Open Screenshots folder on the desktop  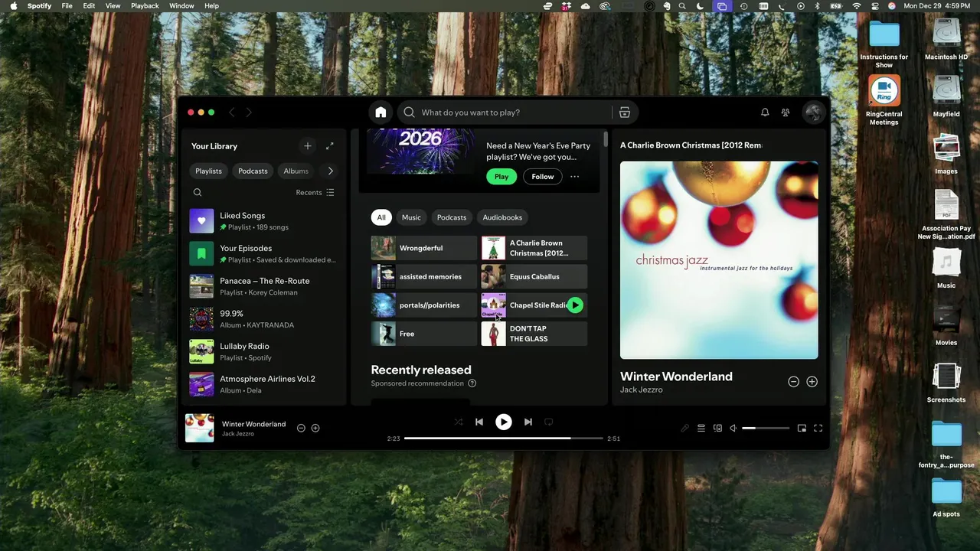946,383
